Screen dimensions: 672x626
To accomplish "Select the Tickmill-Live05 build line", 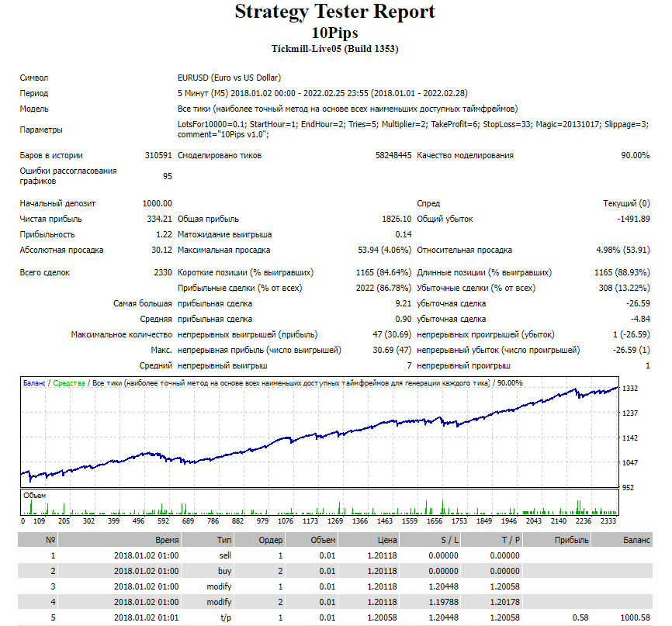I will [334, 49].
